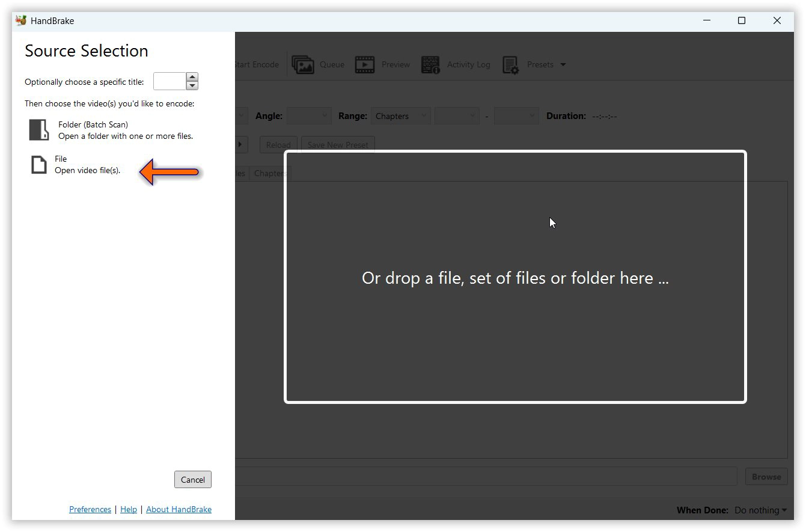Expand the Presets toolbar arrow
The height and width of the screenshot is (532, 806).
563,64
